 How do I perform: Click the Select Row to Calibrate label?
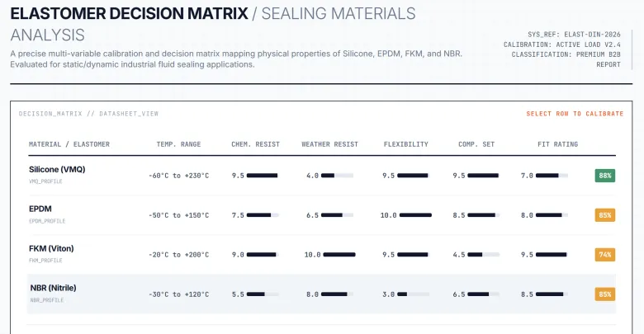point(575,114)
